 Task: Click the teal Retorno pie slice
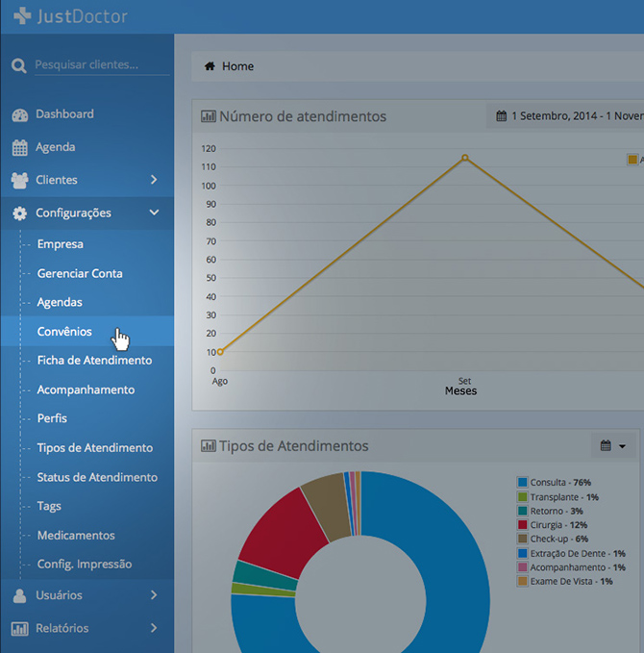coord(262,575)
